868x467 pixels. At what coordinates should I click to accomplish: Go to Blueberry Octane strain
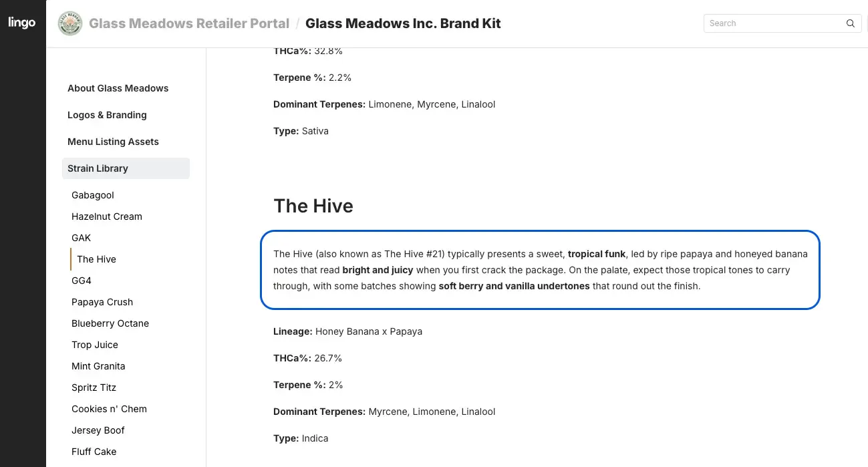tap(110, 323)
